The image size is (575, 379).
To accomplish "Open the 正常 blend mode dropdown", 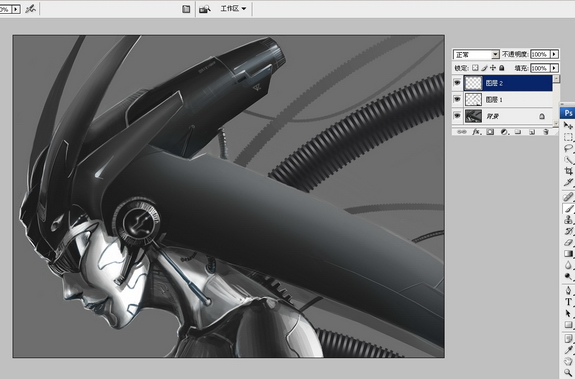I will click(x=495, y=55).
